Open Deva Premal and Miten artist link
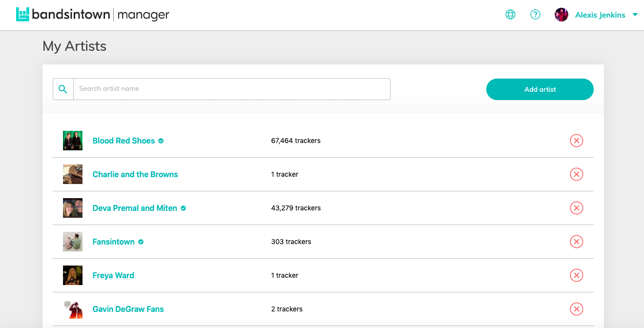This screenshot has height=328, width=644. coord(135,208)
